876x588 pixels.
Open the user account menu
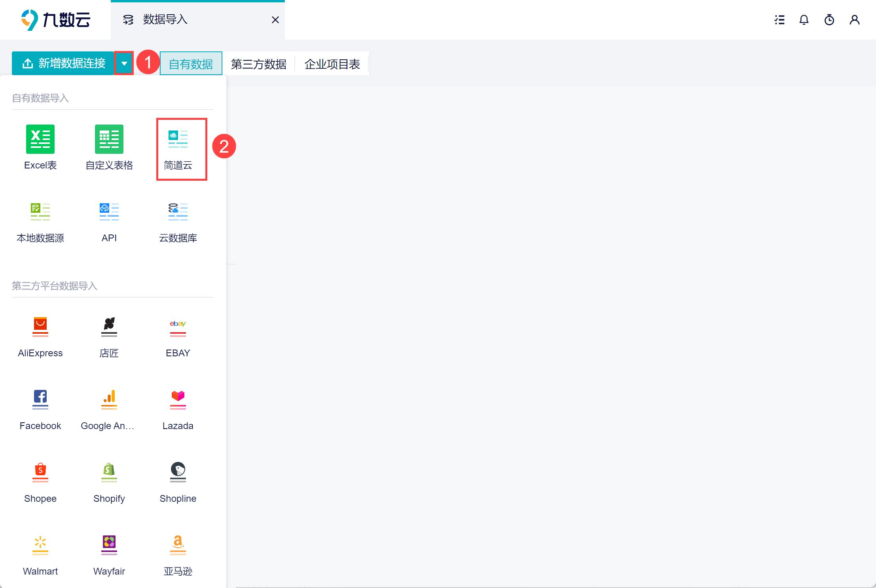(x=854, y=20)
